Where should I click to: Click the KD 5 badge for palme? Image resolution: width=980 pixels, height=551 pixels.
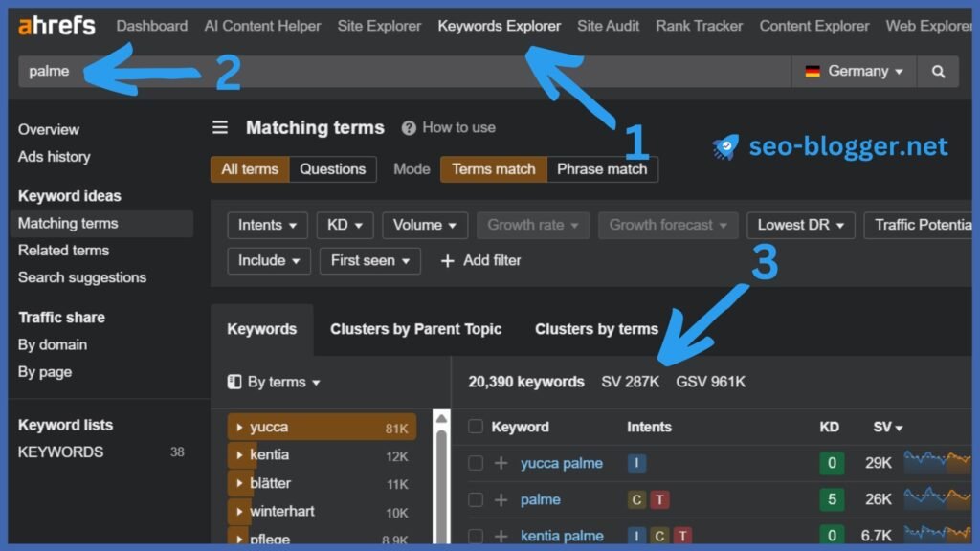pos(832,499)
